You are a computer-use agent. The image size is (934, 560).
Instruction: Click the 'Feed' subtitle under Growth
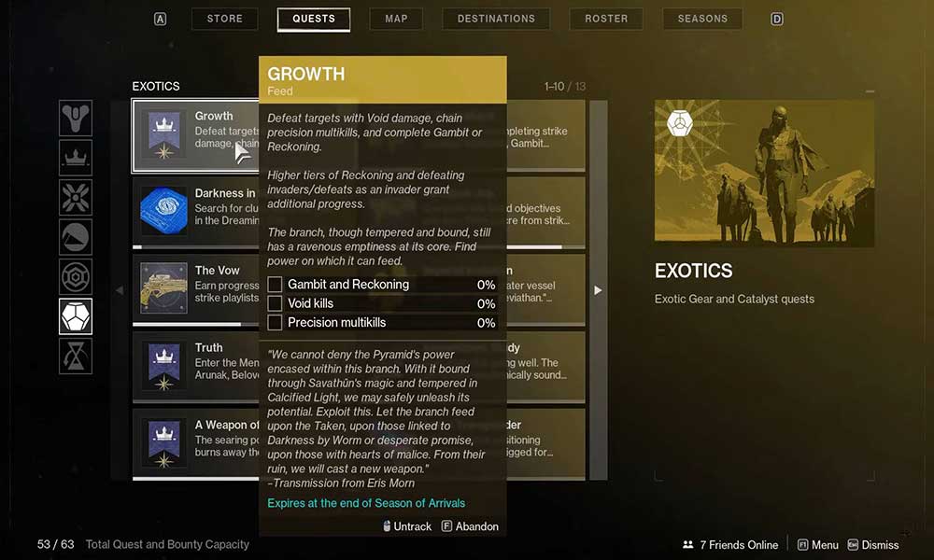click(x=280, y=91)
